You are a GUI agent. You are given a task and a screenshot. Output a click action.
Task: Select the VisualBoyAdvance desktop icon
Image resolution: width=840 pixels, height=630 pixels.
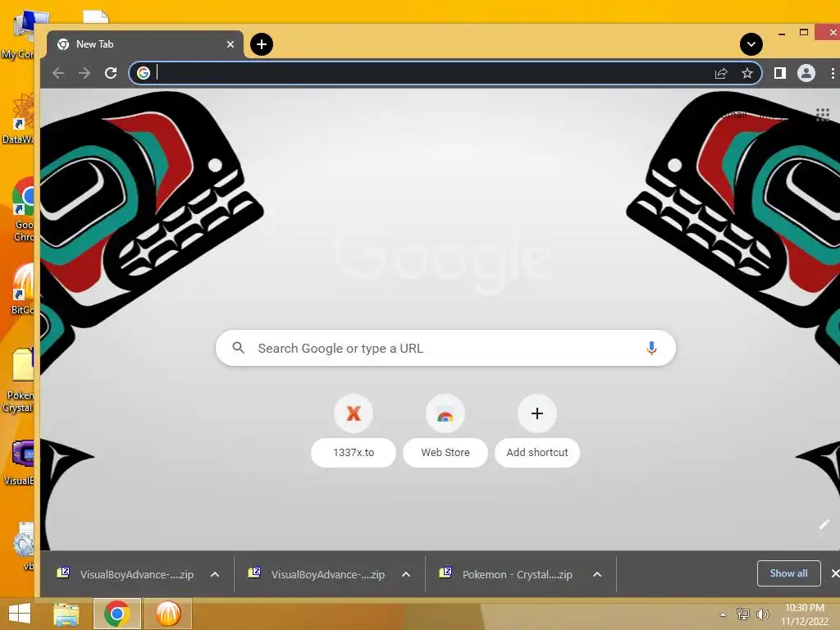click(x=21, y=463)
